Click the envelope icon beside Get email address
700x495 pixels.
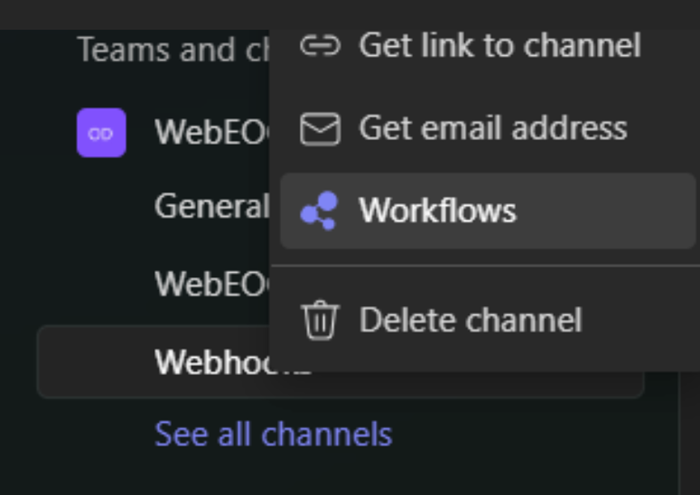(x=320, y=129)
